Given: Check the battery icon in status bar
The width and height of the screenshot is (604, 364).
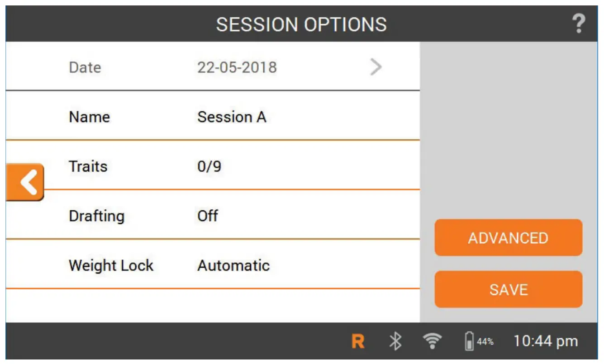Looking at the screenshot, I should tap(470, 341).
